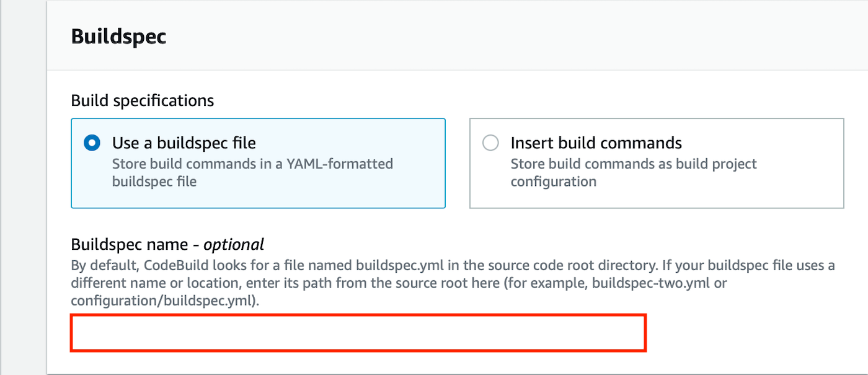This screenshot has height=375, width=868.
Task: Click the highlighted red-bordered input field
Action: point(358,333)
